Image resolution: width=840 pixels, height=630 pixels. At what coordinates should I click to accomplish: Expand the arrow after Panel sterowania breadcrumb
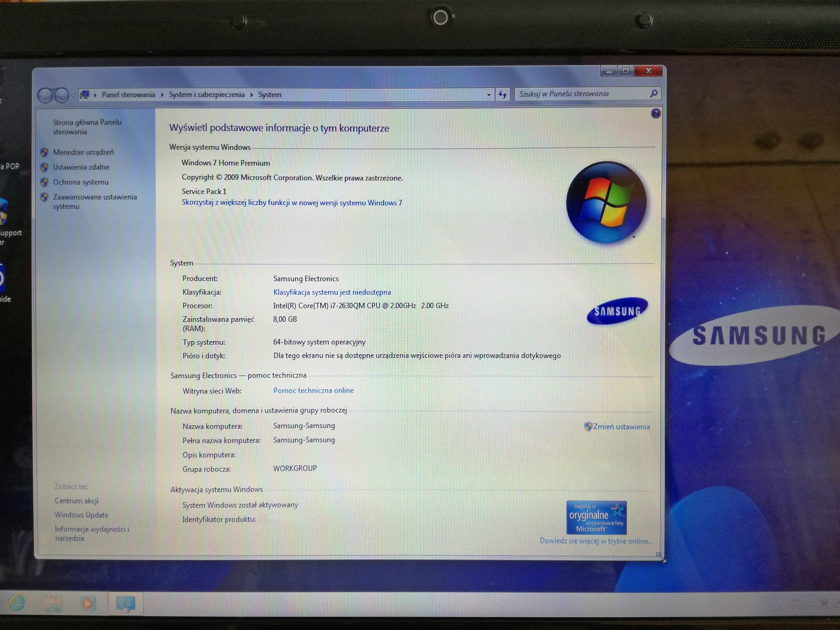162,94
